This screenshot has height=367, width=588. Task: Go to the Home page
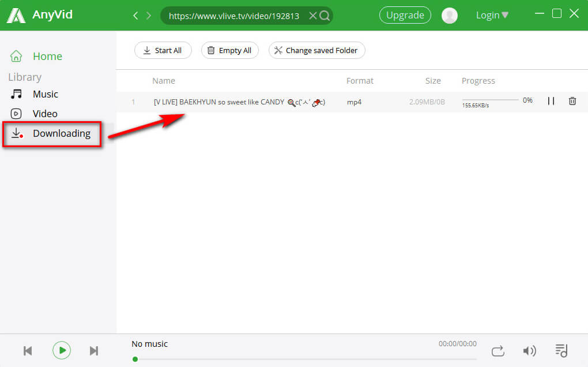(47, 56)
